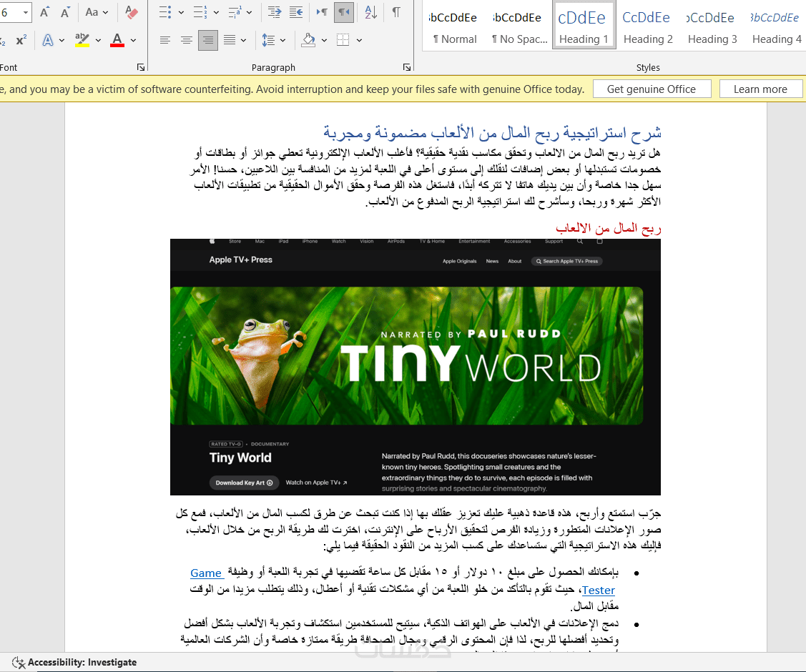Expand the numbering library dropdown
Screen dimensions: 806x672
coord(216,12)
